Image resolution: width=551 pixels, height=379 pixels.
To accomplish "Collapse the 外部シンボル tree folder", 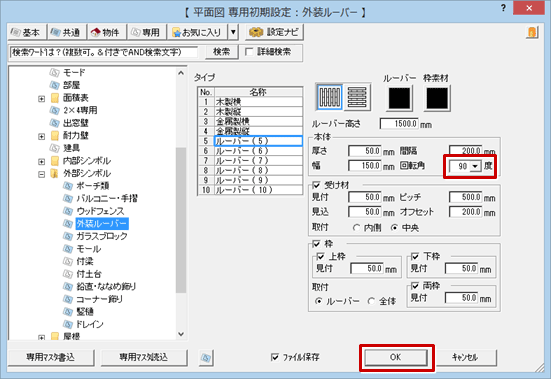I will (x=41, y=174).
